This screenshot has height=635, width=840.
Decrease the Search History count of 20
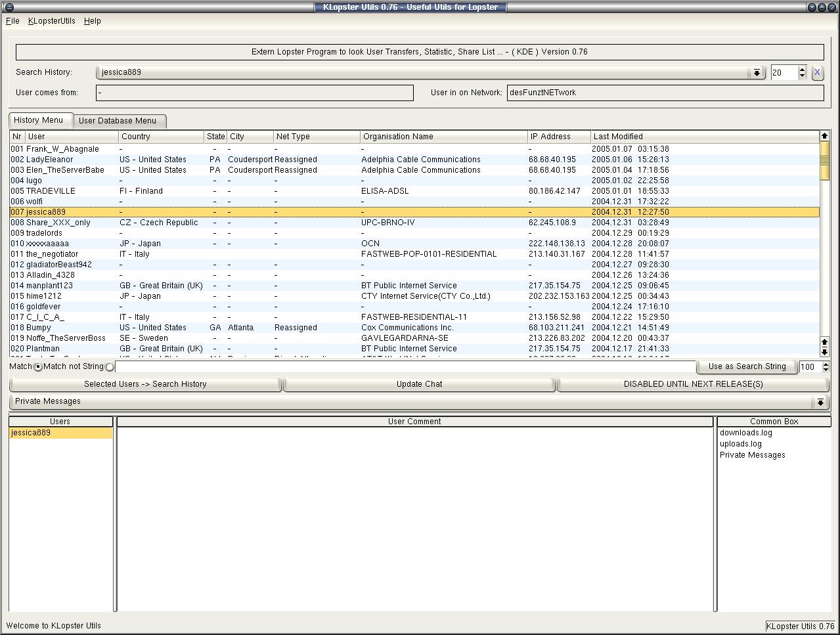pos(802,76)
